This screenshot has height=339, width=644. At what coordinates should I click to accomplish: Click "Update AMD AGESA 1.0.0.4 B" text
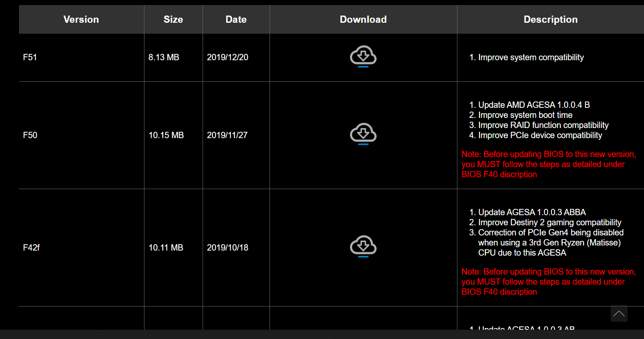pyautogui.click(x=534, y=105)
